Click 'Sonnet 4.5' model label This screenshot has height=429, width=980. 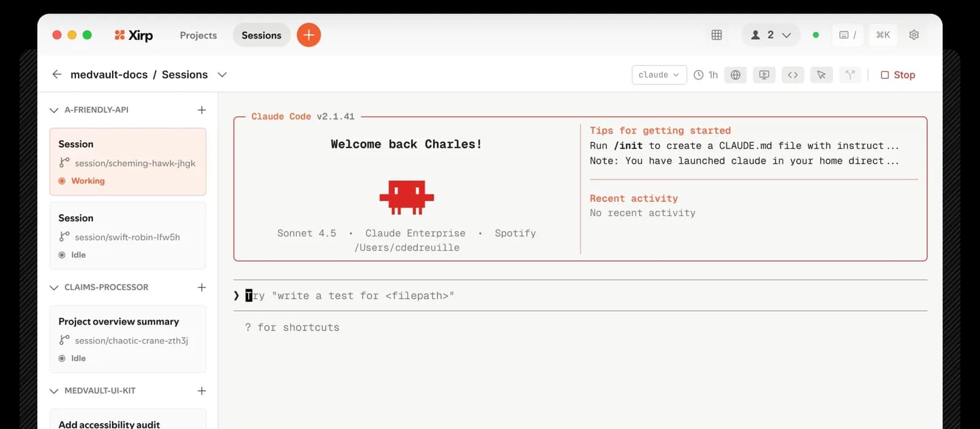pos(307,233)
